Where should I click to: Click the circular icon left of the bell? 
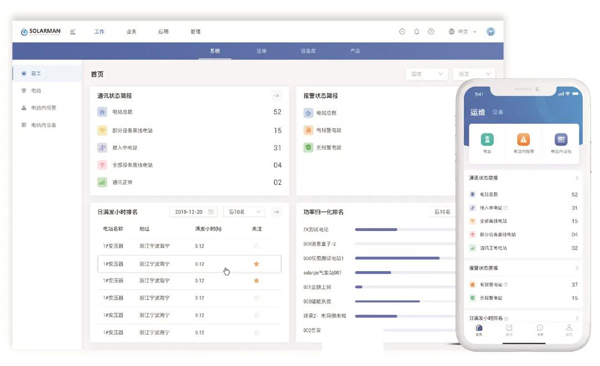(x=402, y=31)
